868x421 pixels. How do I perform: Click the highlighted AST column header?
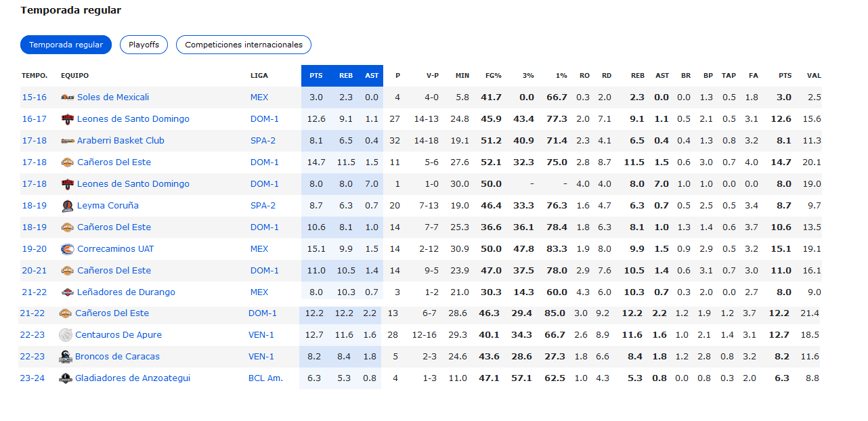point(372,76)
